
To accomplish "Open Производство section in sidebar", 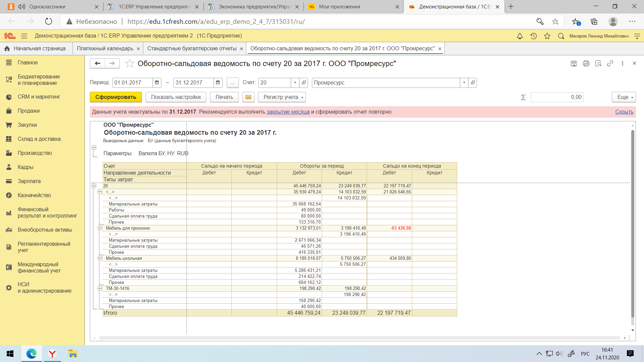I will (35, 153).
